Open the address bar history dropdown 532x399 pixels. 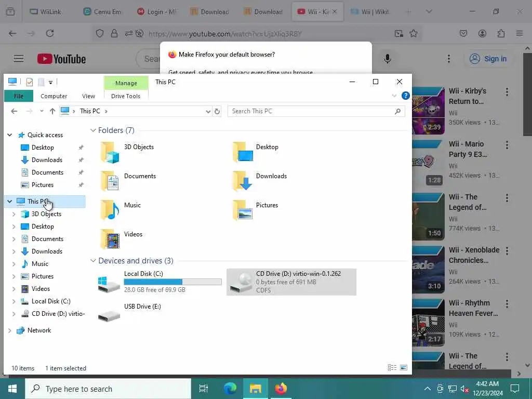[208, 111]
